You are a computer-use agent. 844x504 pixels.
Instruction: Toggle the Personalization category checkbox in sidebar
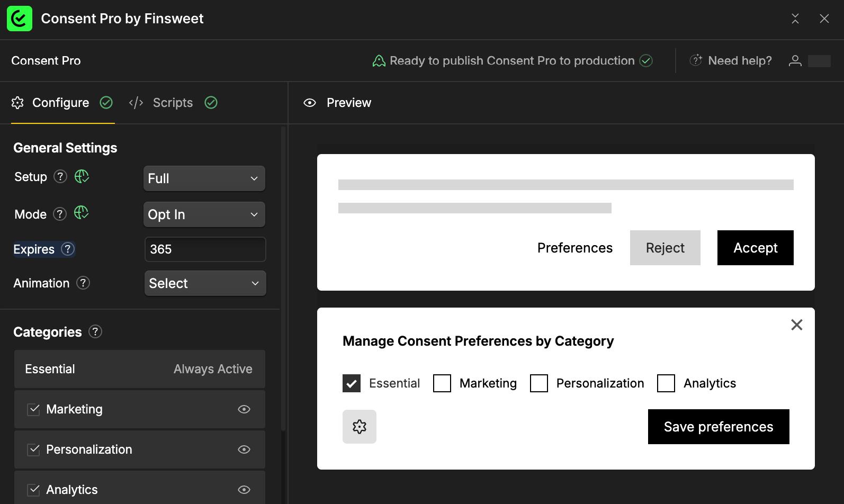point(34,449)
